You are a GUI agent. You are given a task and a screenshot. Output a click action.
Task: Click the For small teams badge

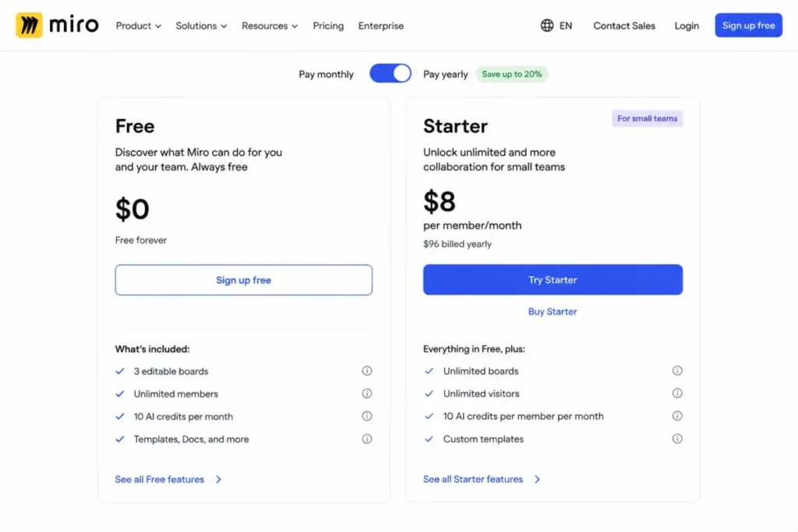(648, 118)
